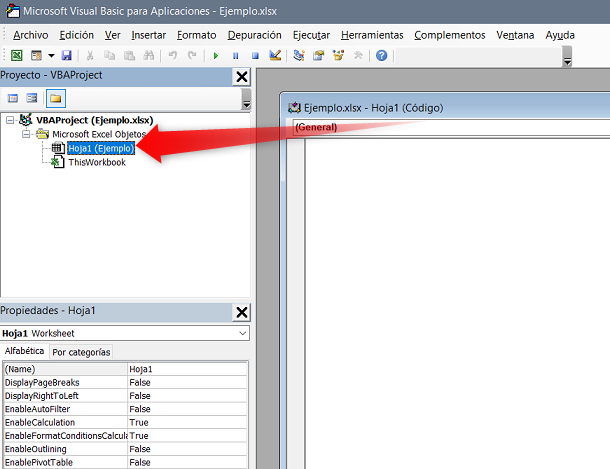Click the main toolbar options overflow arrow
The width and height of the screenshot is (610, 469).
[x=567, y=56]
